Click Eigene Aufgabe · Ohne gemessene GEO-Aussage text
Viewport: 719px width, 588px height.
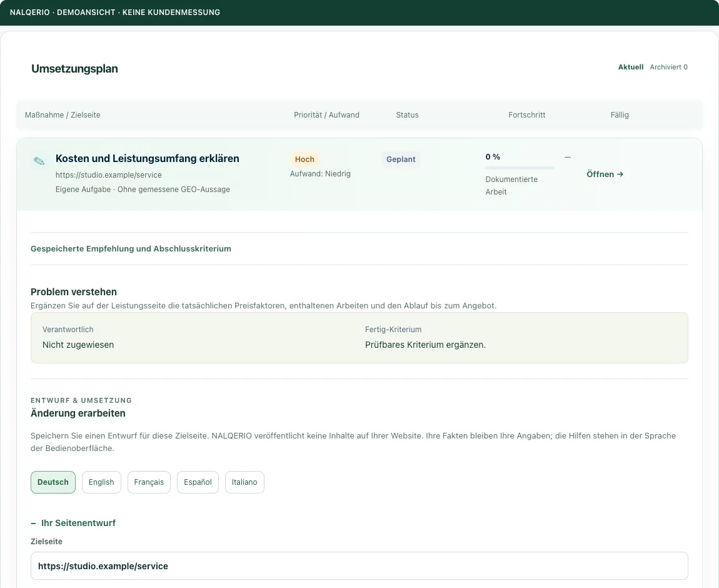(143, 190)
